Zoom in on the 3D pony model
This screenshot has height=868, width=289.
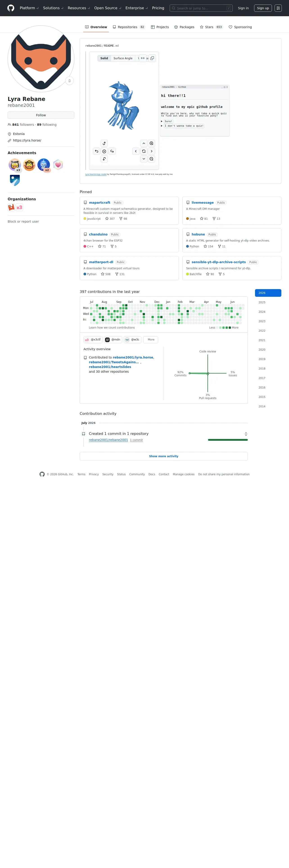(x=151, y=143)
